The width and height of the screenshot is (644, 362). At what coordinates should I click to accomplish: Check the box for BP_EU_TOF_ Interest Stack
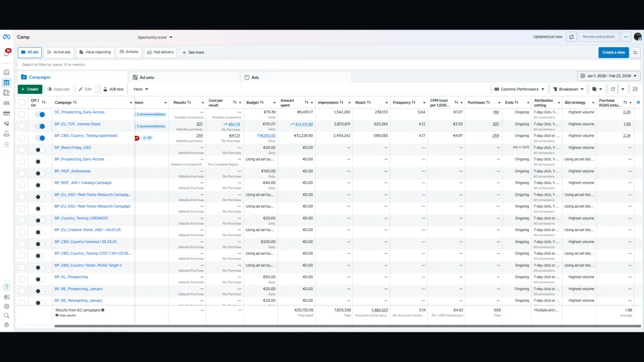click(x=22, y=126)
